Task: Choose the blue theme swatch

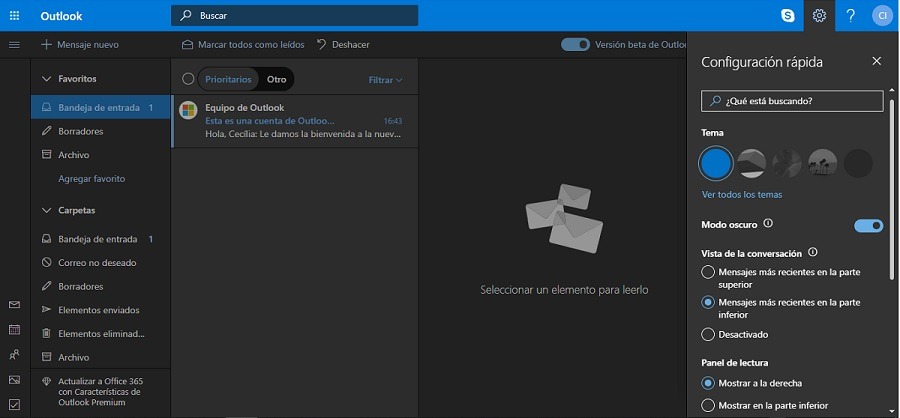Action: click(x=716, y=163)
